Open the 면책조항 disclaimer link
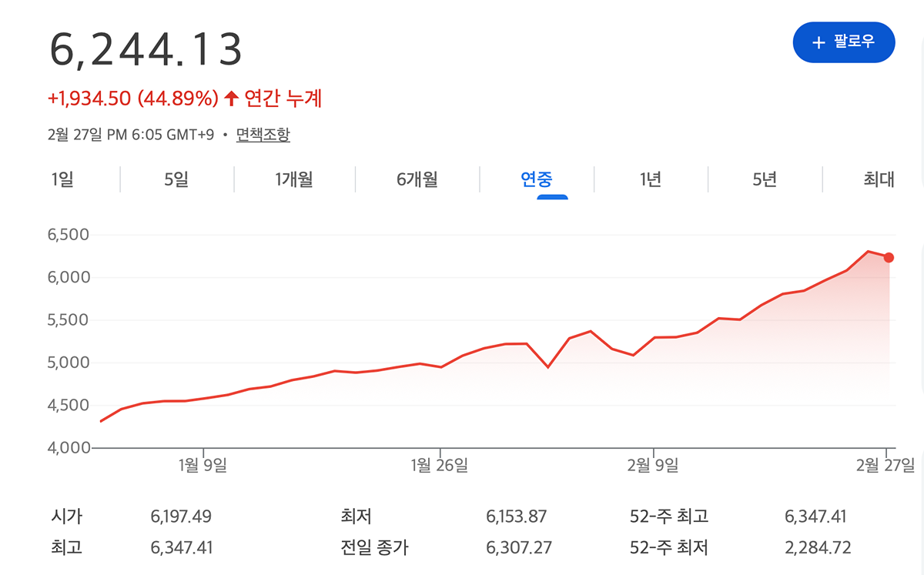 click(263, 135)
